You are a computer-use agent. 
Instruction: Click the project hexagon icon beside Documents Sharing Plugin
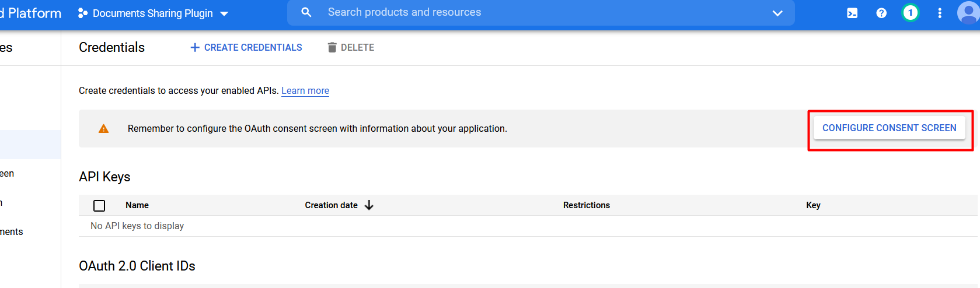click(83, 13)
